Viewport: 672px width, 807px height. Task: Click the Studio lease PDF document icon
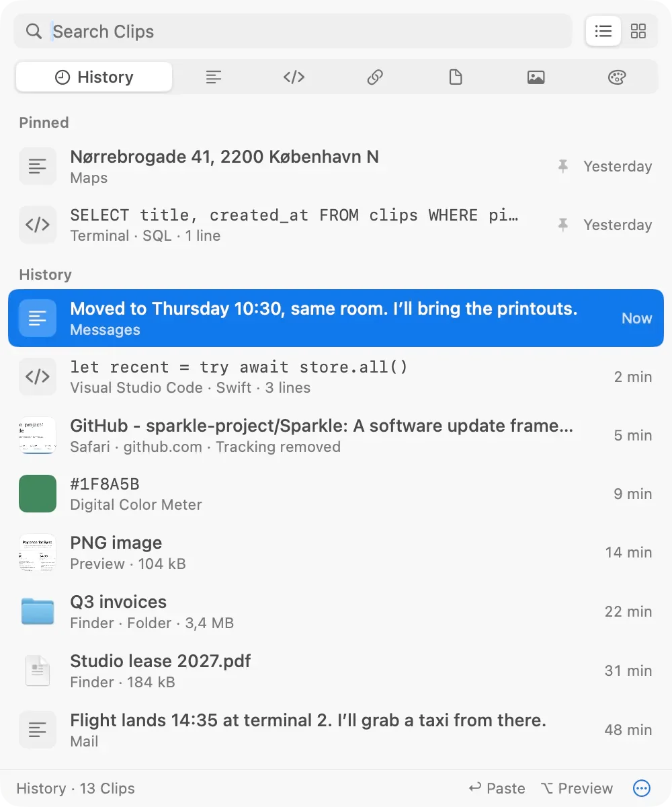(x=38, y=670)
